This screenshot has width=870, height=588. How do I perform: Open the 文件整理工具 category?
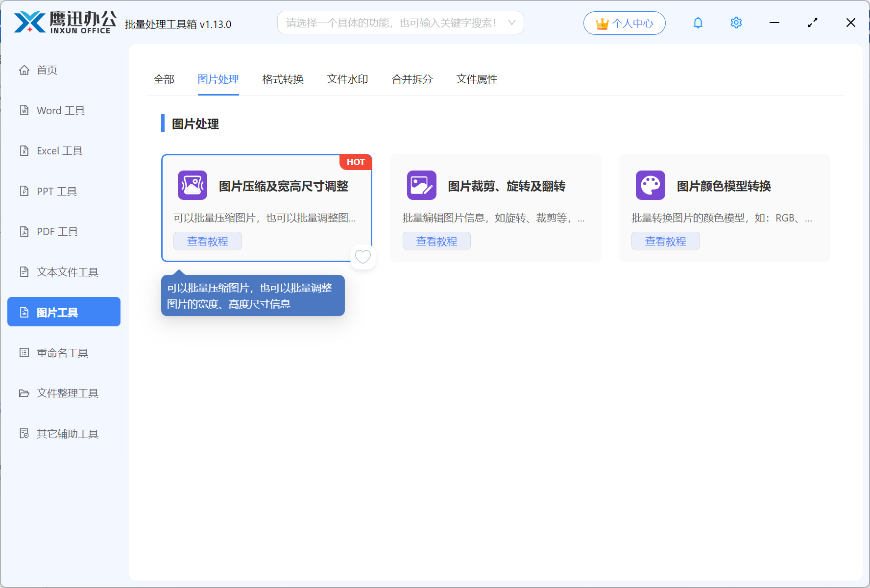pos(67,393)
